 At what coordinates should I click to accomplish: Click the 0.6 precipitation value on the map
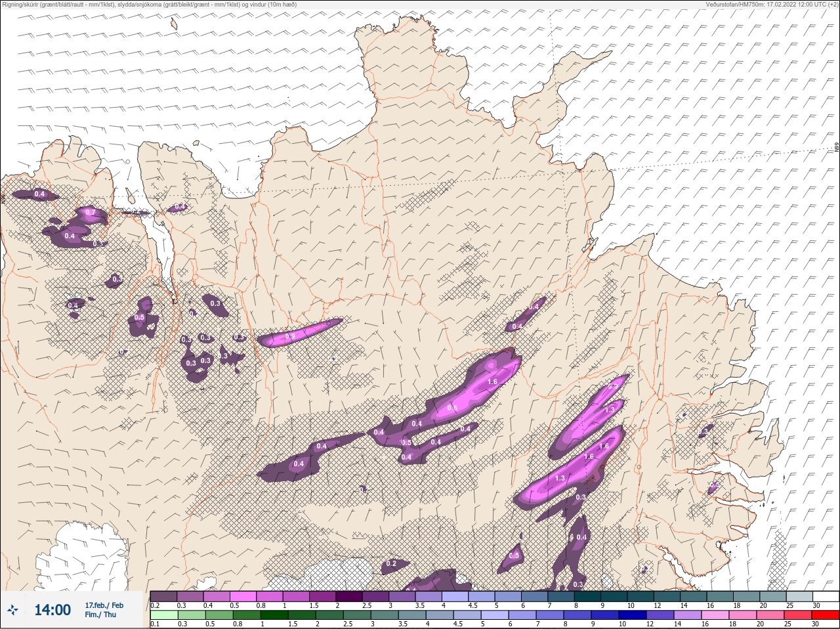(451, 408)
